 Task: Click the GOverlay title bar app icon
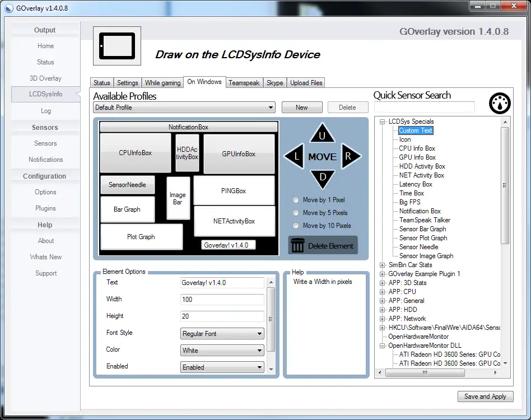click(8, 8)
